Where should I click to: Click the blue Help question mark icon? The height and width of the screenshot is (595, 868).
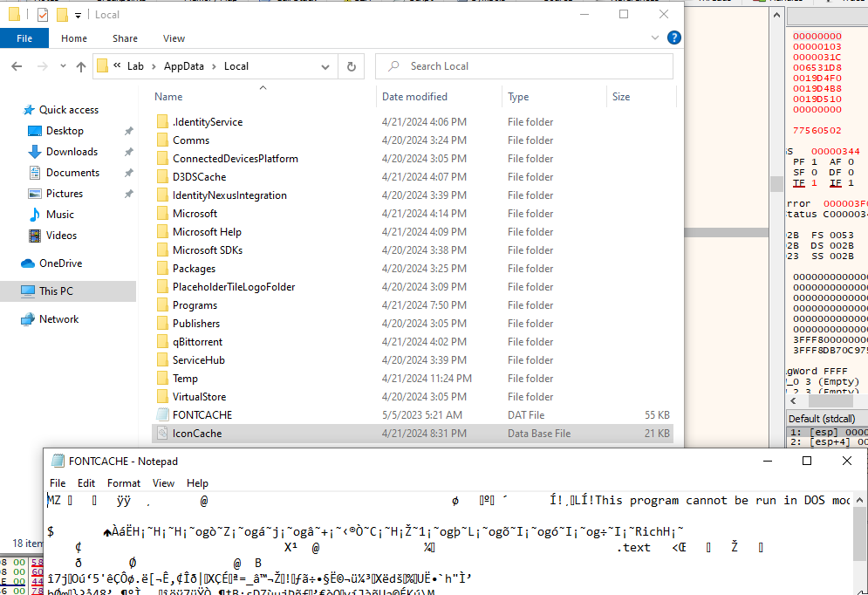(673, 38)
